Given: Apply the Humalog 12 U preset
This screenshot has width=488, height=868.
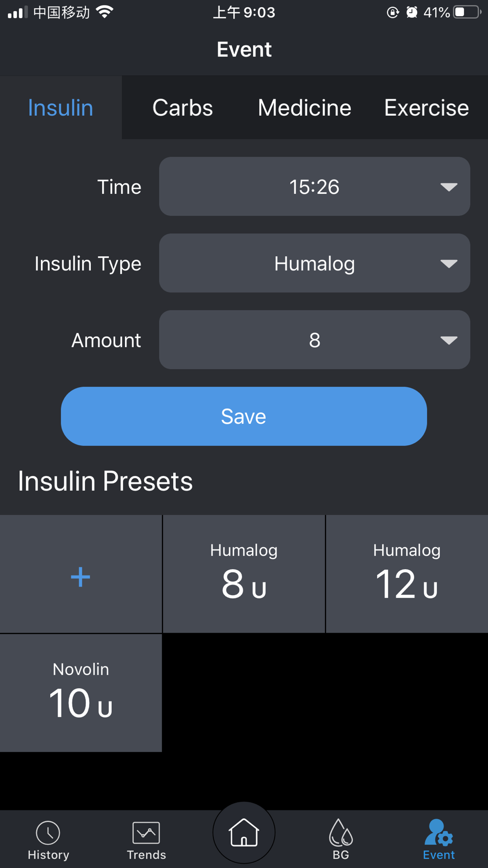Looking at the screenshot, I should pyautogui.click(x=407, y=574).
